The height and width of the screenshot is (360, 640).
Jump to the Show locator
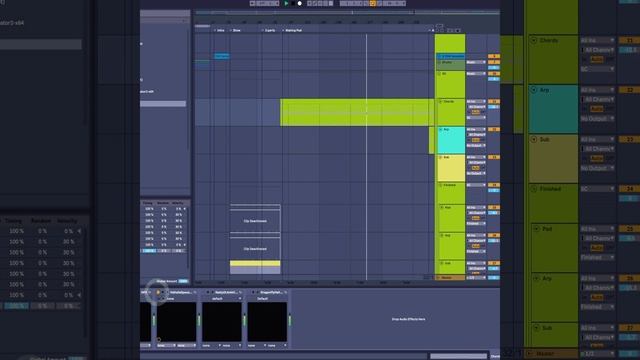pos(236,30)
